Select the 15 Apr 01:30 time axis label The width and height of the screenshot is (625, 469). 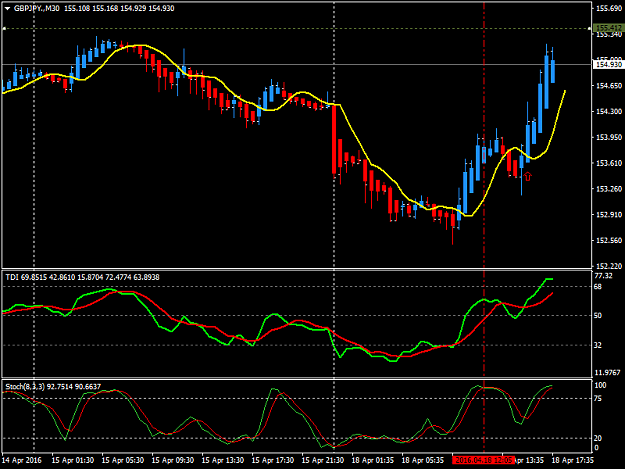pyautogui.click(x=73, y=460)
